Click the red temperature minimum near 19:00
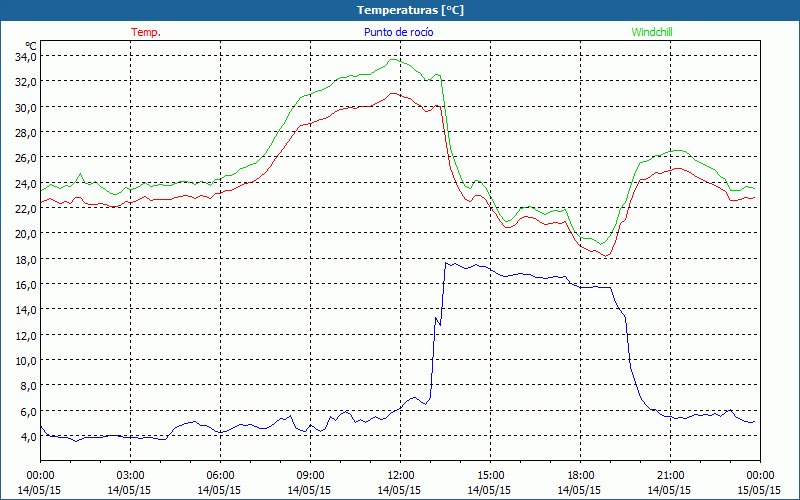Screen dimensions: 800x500 [x=606, y=256]
